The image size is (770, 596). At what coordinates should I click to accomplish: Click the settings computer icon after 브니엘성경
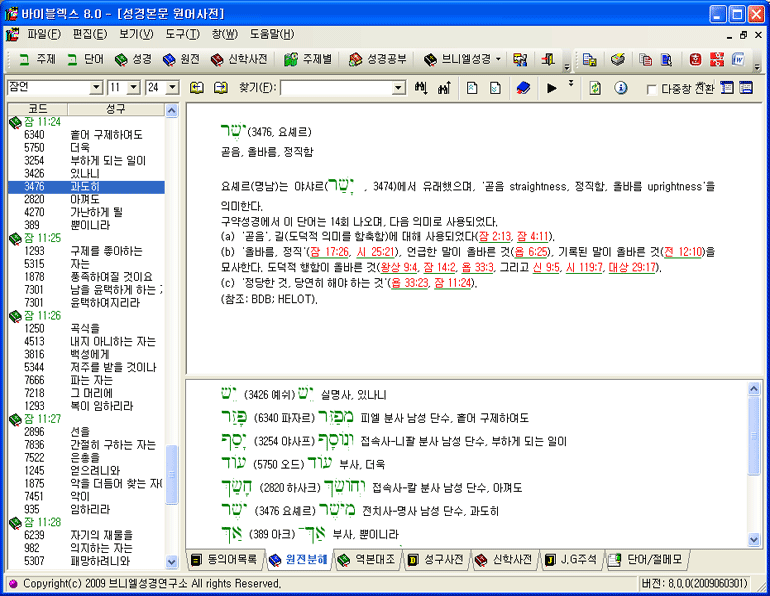coord(520,59)
